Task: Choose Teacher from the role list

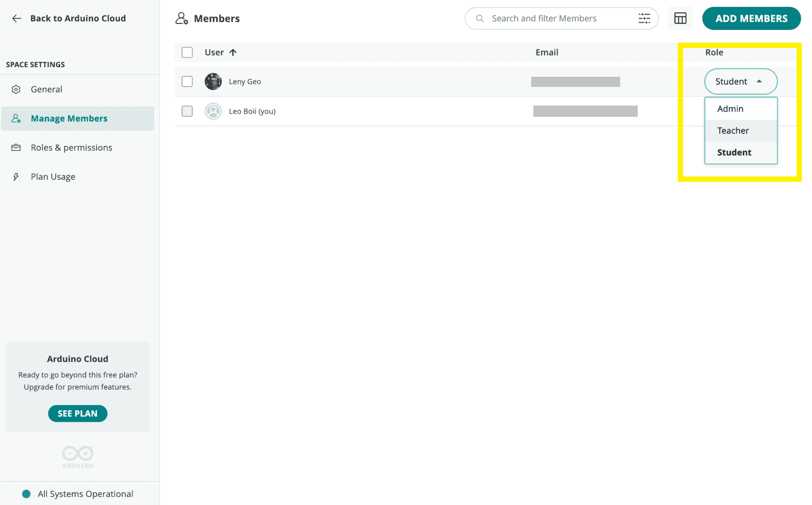Action: coord(733,131)
